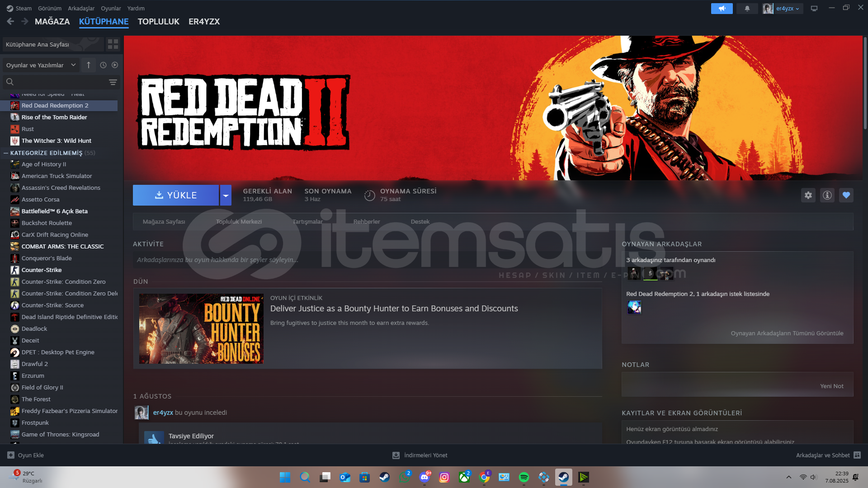
Task: Click Yeni Not to add note
Action: (832, 386)
